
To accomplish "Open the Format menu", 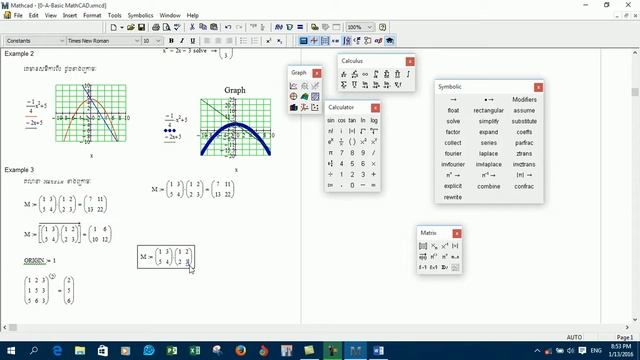I will pyautogui.click(x=92, y=16).
